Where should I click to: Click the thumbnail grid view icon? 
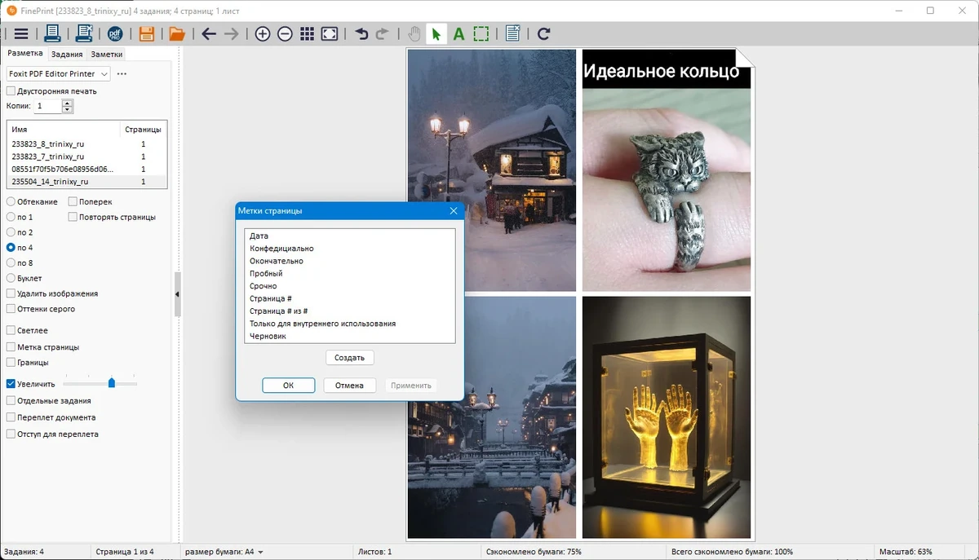(x=308, y=33)
